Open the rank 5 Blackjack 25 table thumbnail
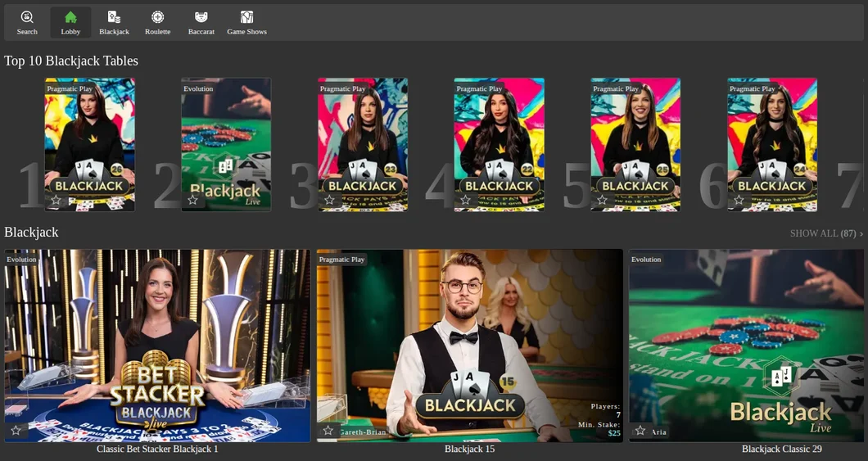The height and width of the screenshot is (461, 868). [636, 144]
